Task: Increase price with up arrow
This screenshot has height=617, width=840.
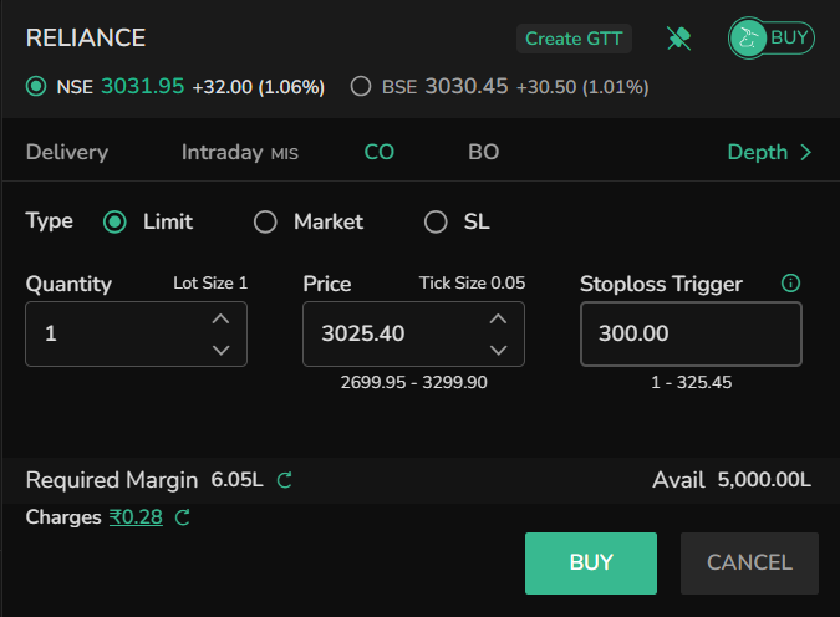Action: coord(498,318)
